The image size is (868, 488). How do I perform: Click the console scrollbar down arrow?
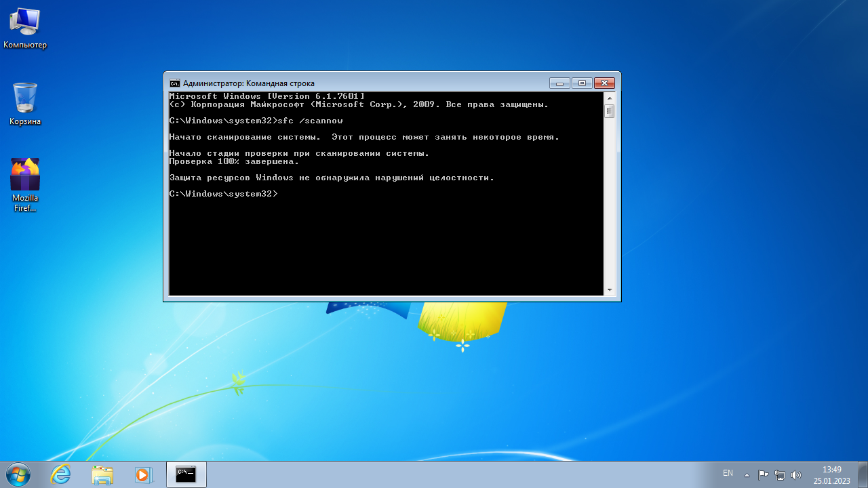point(609,289)
